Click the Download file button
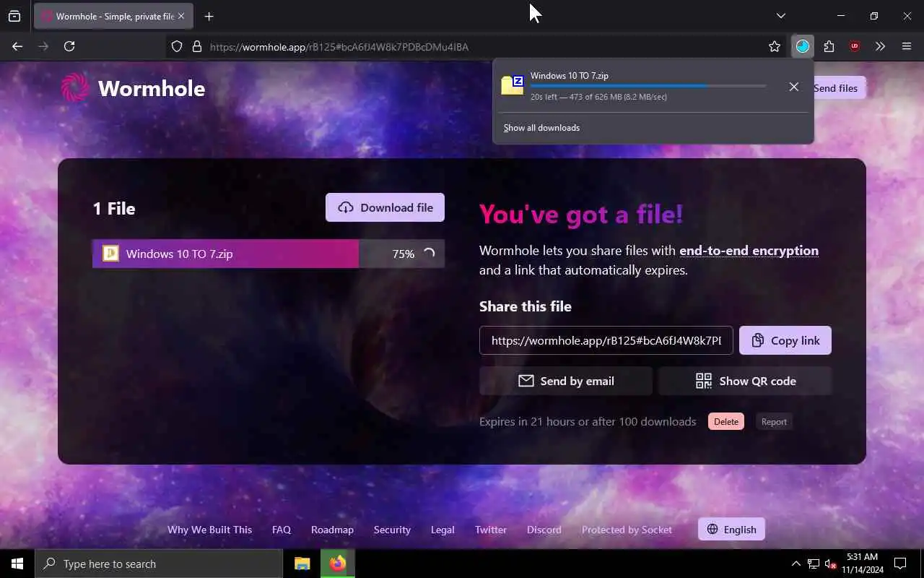This screenshot has height=578, width=924. click(x=385, y=207)
